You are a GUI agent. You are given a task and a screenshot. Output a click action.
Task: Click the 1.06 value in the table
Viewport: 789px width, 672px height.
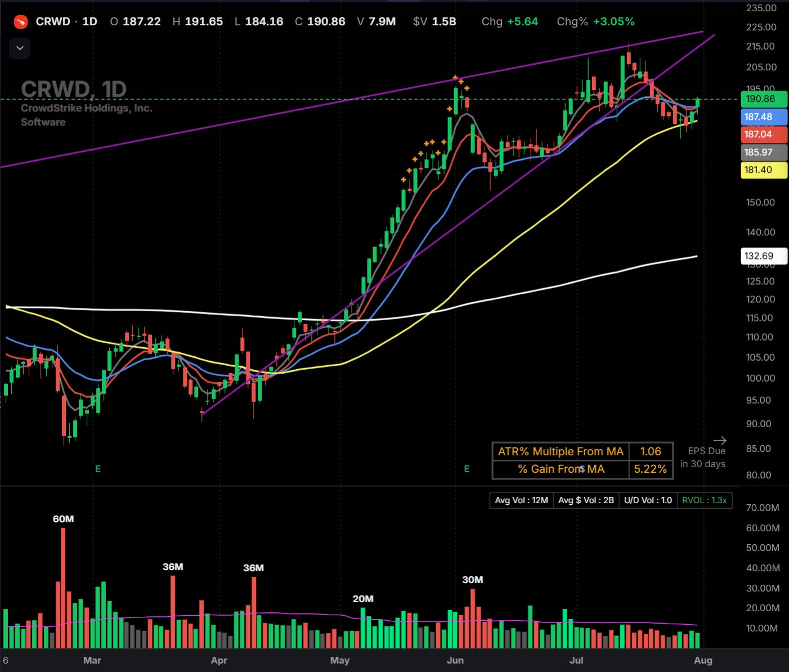[x=651, y=451]
